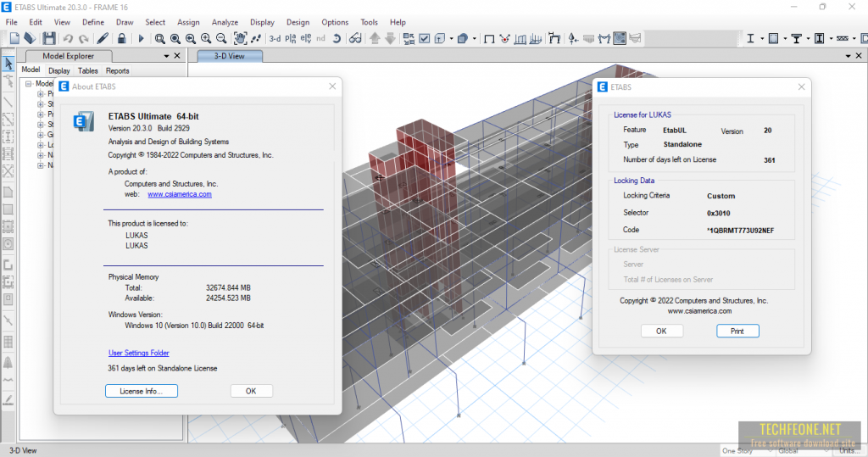
Task: Select the pointer tool in left toolbar
Action: tap(8, 64)
